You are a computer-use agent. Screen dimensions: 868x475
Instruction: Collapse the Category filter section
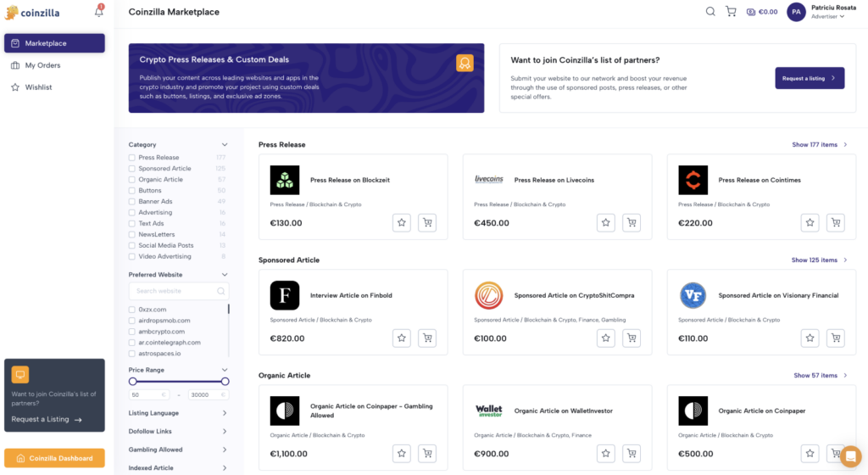224,144
